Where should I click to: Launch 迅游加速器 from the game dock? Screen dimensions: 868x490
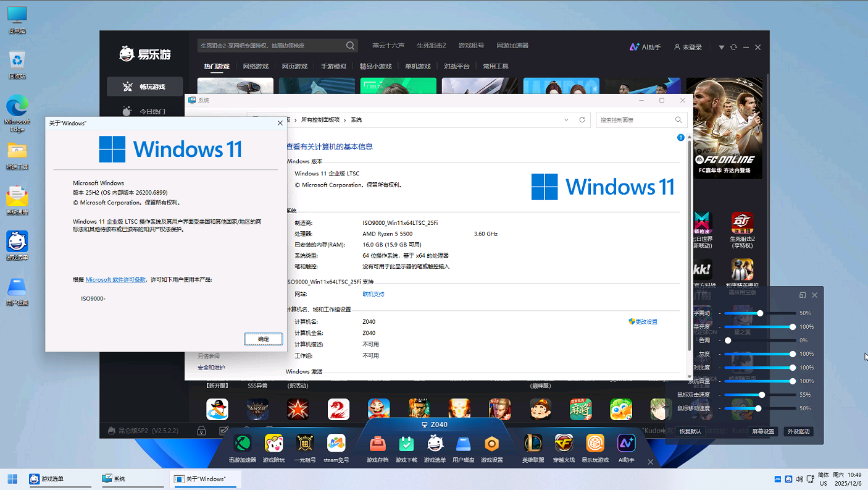pyautogui.click(x=243, y=444)
